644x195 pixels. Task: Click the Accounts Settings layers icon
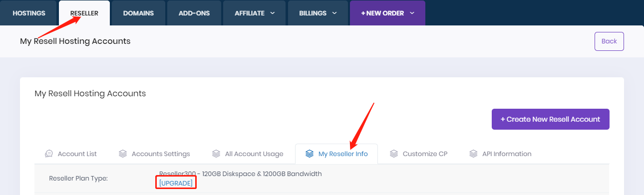[123, 154]
